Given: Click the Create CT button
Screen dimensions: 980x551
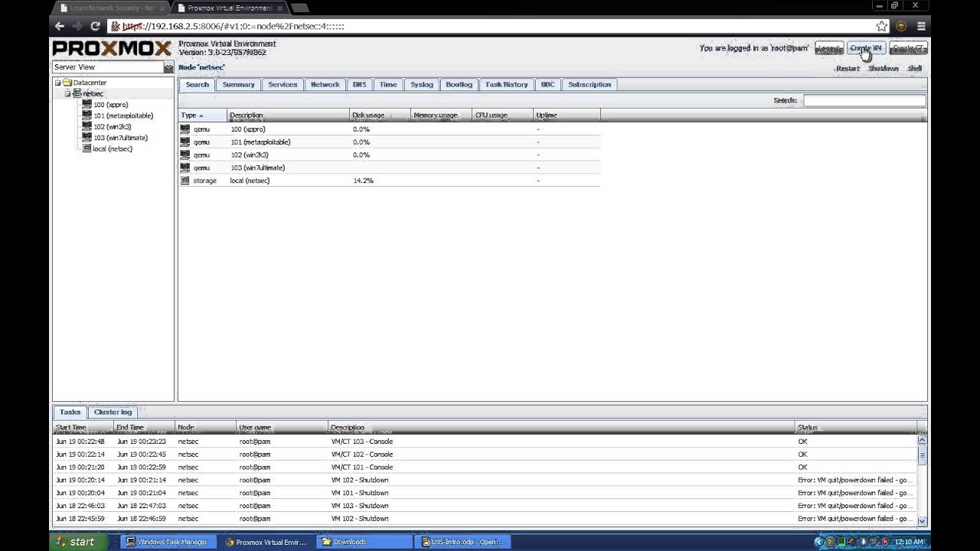Looking at the screenshot, I should (x=908, y=48).
